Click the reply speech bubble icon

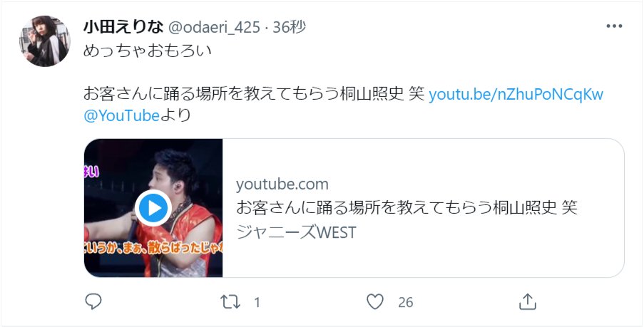[93, 302]
